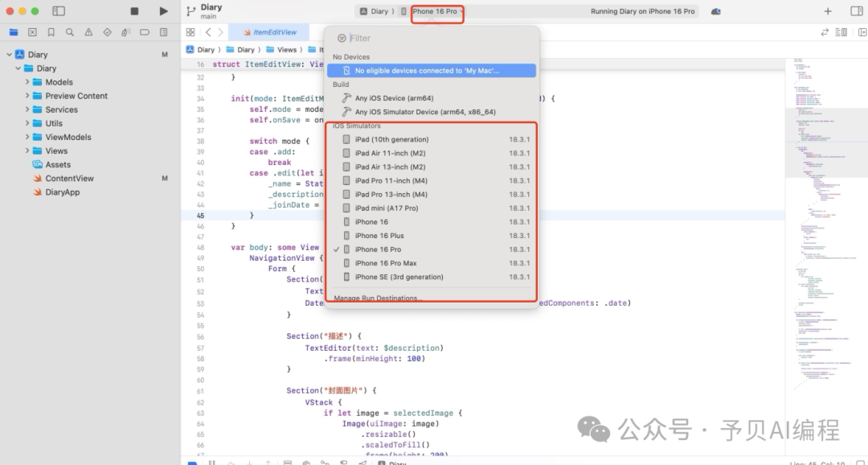Select iPad (10th generation) simulator
The height and width of the screenshot is (465, 868).
click(432, 140)
